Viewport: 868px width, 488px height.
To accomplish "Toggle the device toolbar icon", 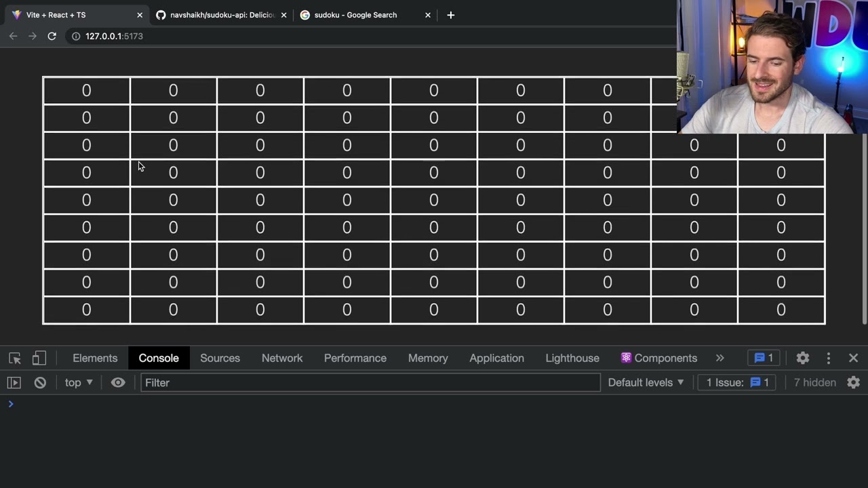I will coord(39,358).
